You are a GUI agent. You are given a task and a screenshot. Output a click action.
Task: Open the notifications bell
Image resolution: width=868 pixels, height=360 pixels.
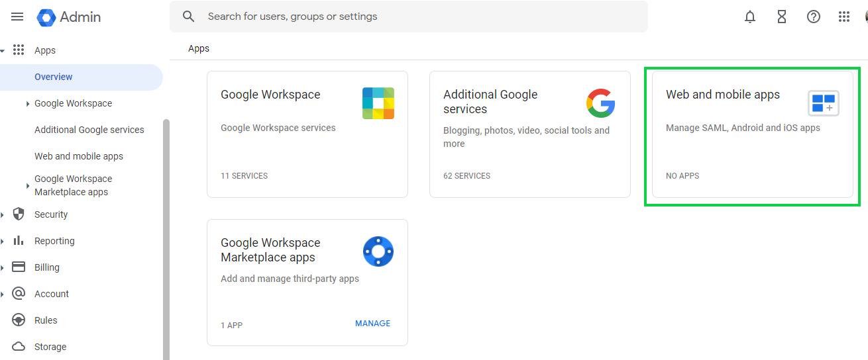750,17
